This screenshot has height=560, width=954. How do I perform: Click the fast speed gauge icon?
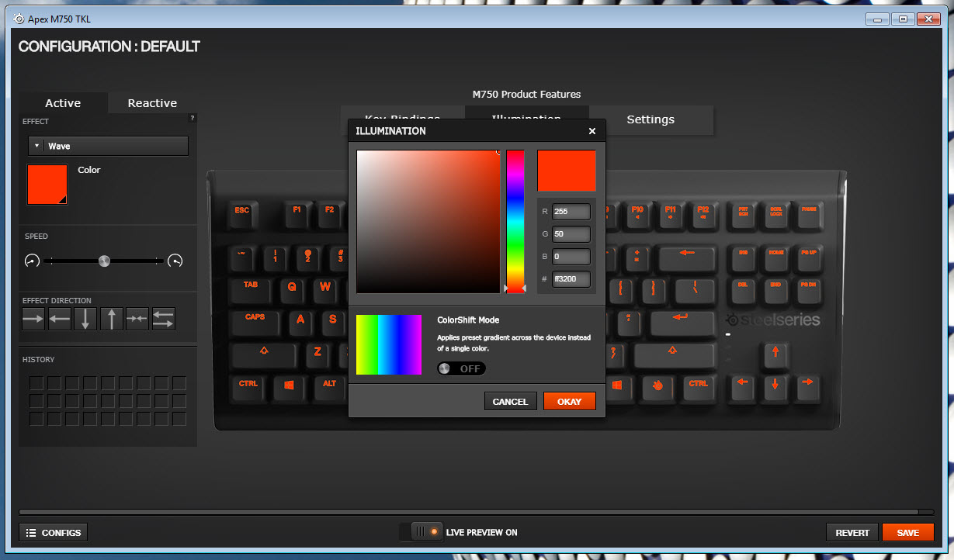click(175, 261)
